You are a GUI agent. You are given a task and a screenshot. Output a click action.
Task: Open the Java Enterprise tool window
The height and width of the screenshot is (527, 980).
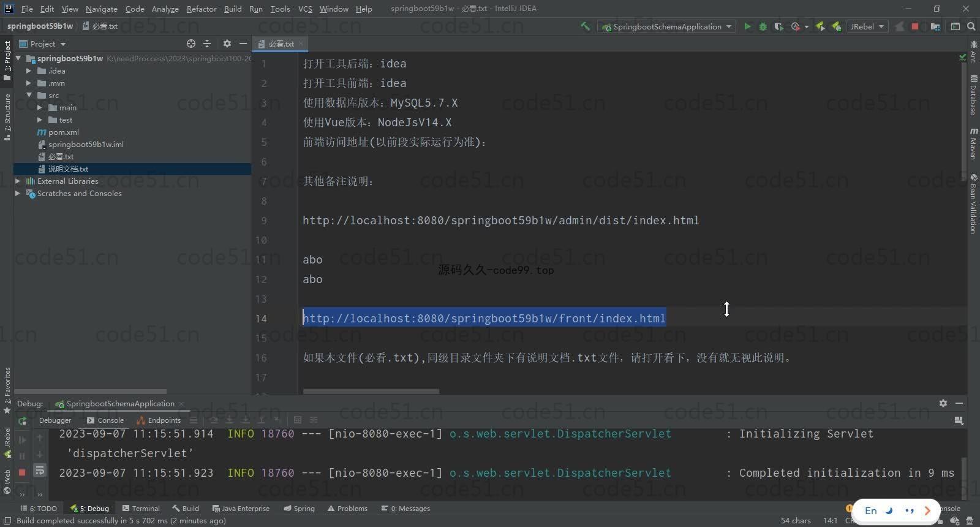pos(241,508)
